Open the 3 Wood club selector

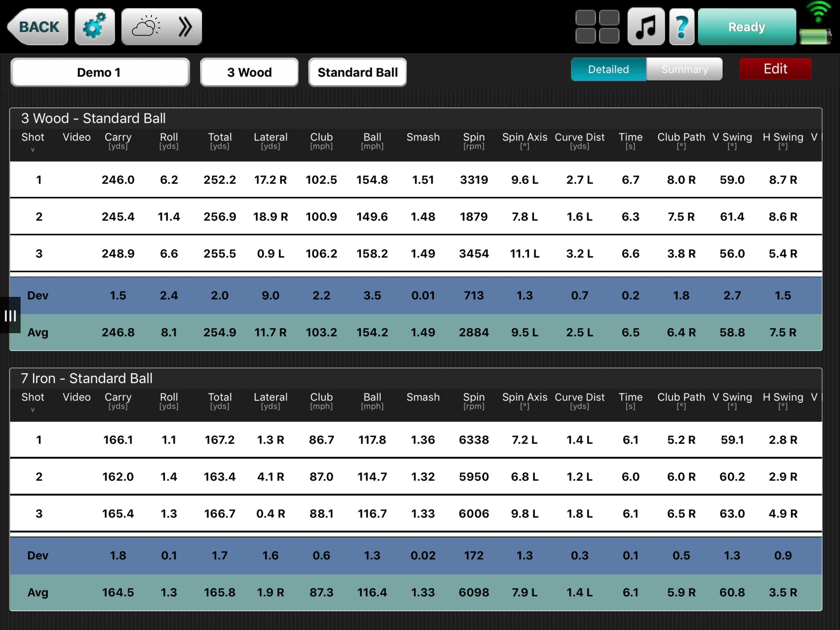[249, 72]
